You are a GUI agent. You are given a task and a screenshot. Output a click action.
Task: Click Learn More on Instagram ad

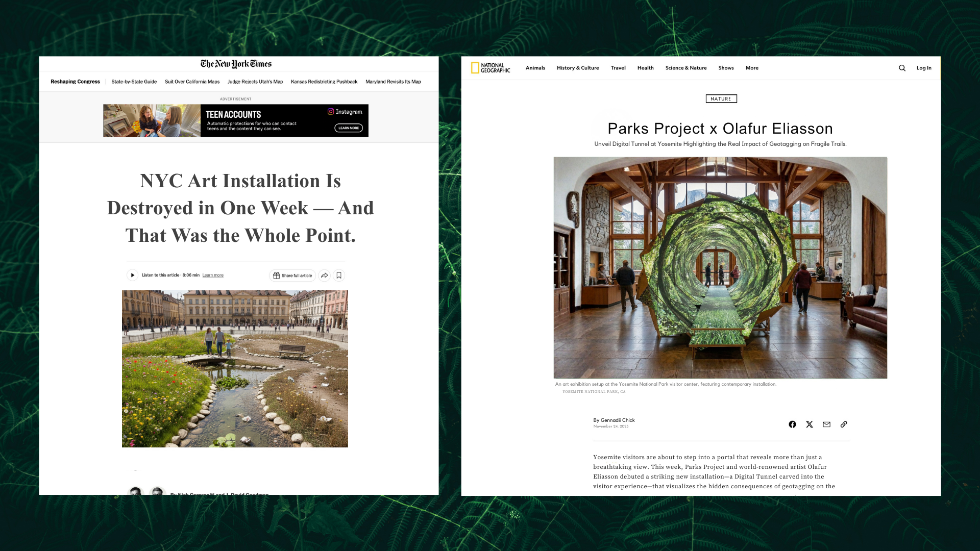point(349,128)
